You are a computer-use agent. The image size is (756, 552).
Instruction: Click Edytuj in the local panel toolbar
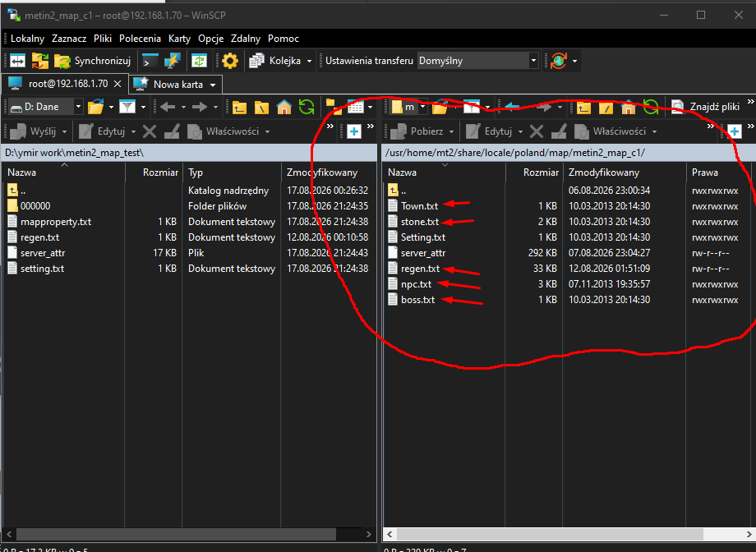[x=102, y=131]
